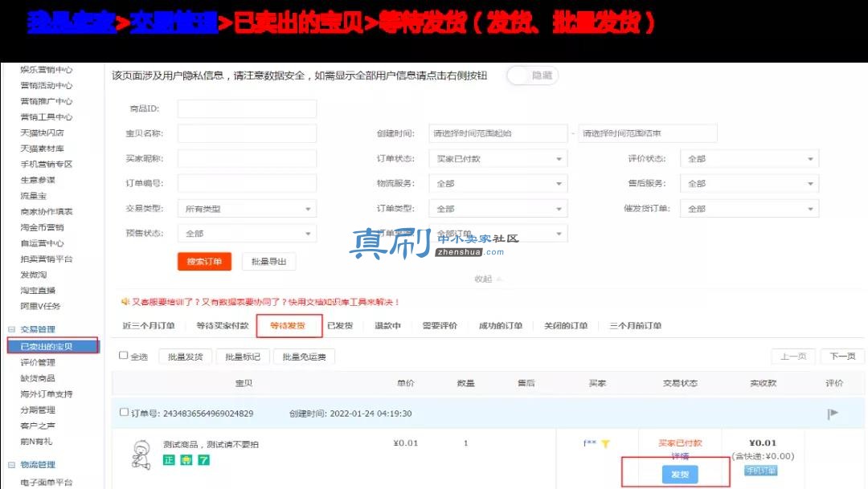Select 已卖出的宝贝 in the sidebar
The width and height of the screenshot is (868, 489).
[x=53, y=346]
